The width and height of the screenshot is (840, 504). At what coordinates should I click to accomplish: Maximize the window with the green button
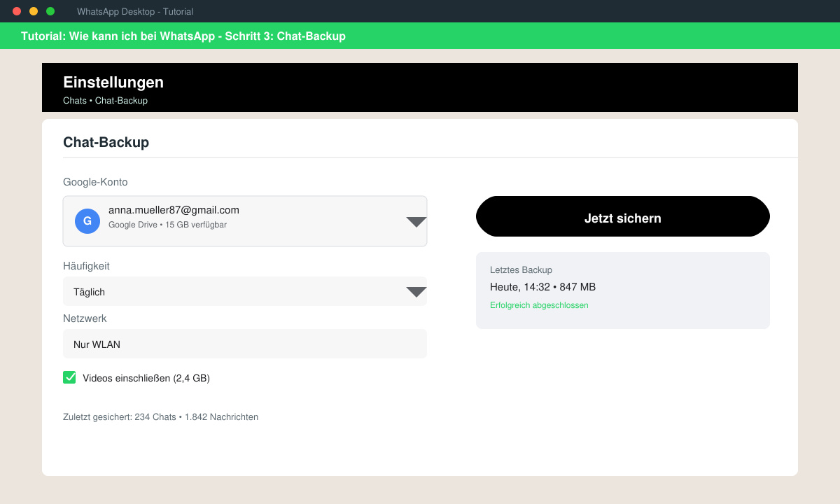(50, 11)
